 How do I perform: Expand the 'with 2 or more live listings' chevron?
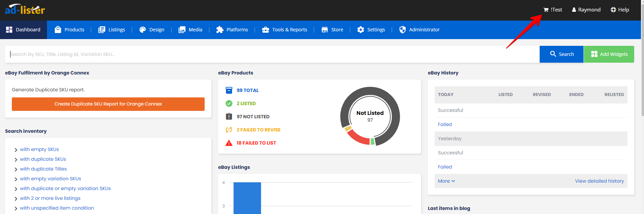pyautogui.click(x=16, y=199)
